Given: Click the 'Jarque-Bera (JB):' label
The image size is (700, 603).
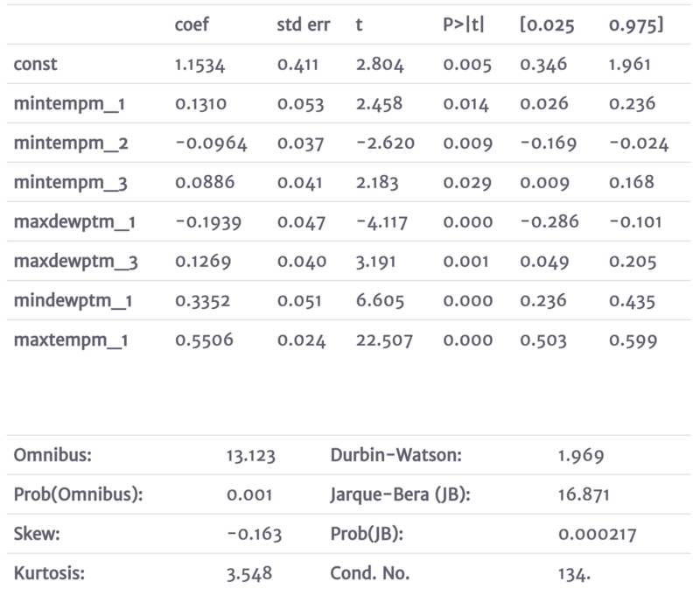Looking at the screenshot, I should tap(401, 494).
